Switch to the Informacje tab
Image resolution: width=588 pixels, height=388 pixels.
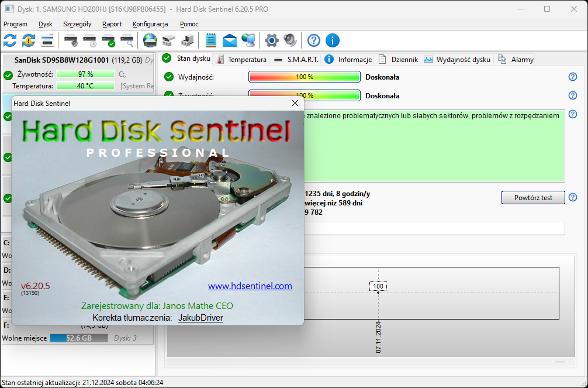[348, 59]
